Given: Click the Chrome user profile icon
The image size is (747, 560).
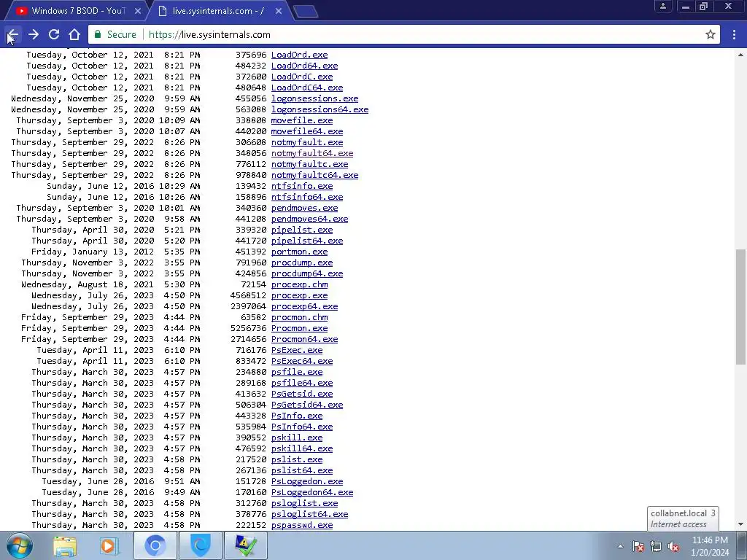Looking at the screenshot, I should click(x=662, y=6).
